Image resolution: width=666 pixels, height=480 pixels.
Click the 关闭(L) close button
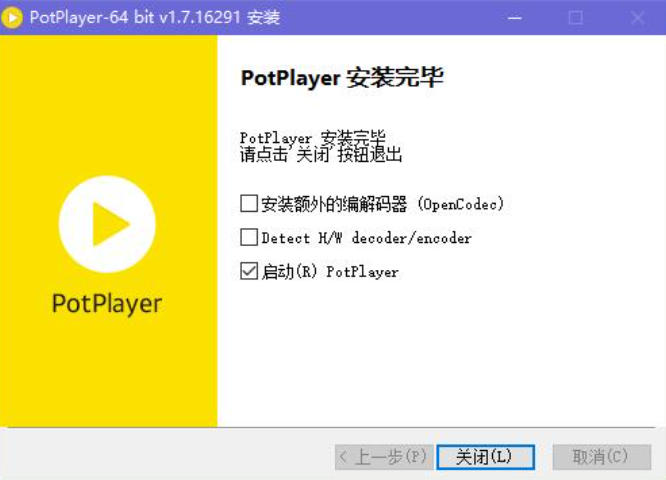(485, 457)
